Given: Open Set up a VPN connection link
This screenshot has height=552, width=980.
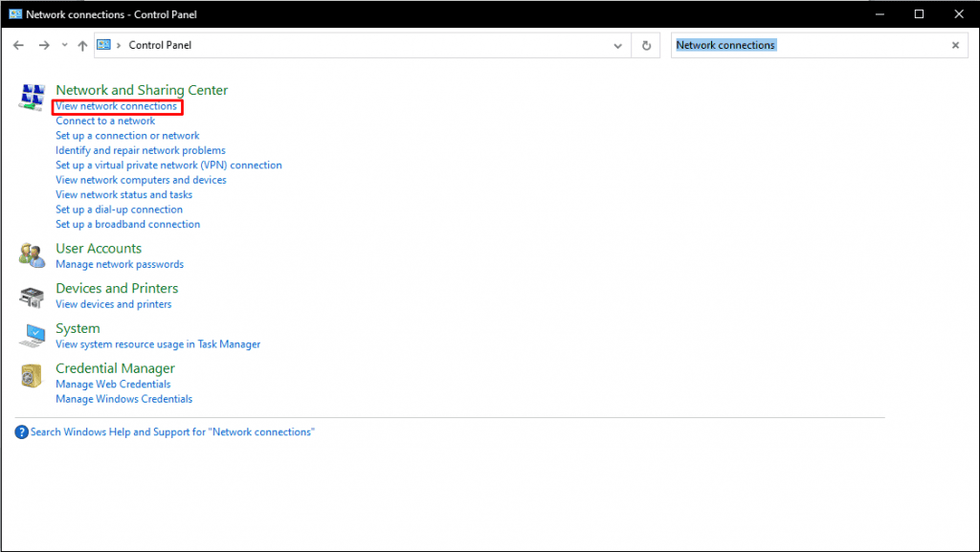Looking at the screenshot, I should tap(168, 165).
